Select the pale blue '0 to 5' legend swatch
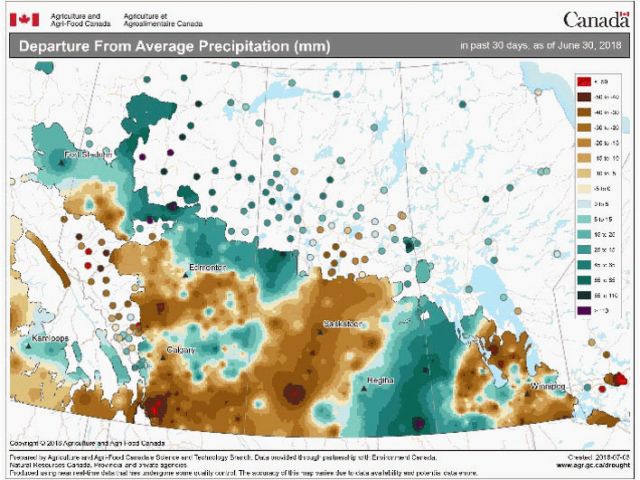Screen dimensions: 640x480 (x=584, y=204)
